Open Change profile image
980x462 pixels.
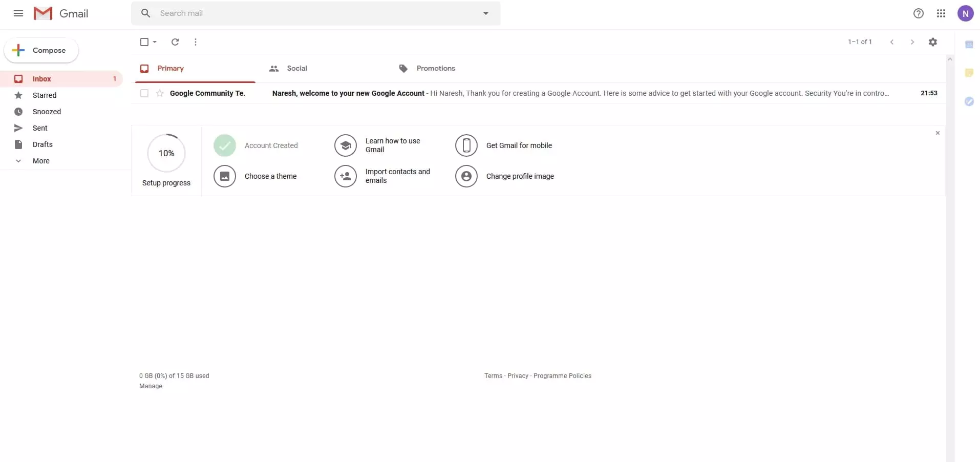click(520, 176)
